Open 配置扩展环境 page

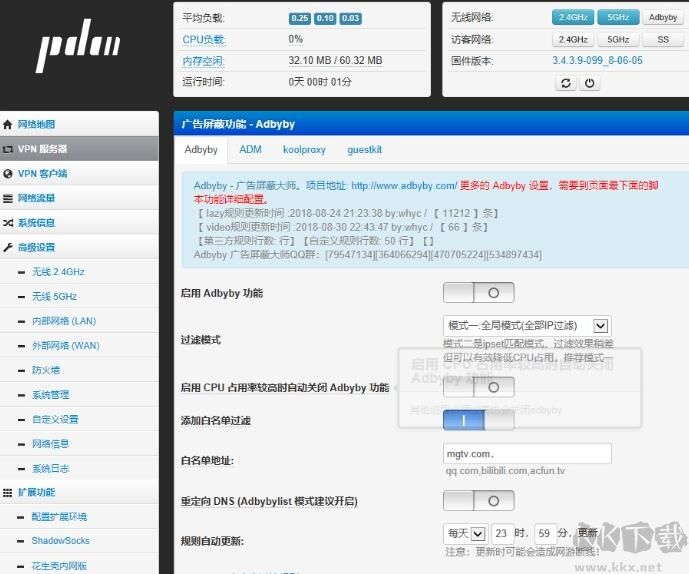(59, 517)
